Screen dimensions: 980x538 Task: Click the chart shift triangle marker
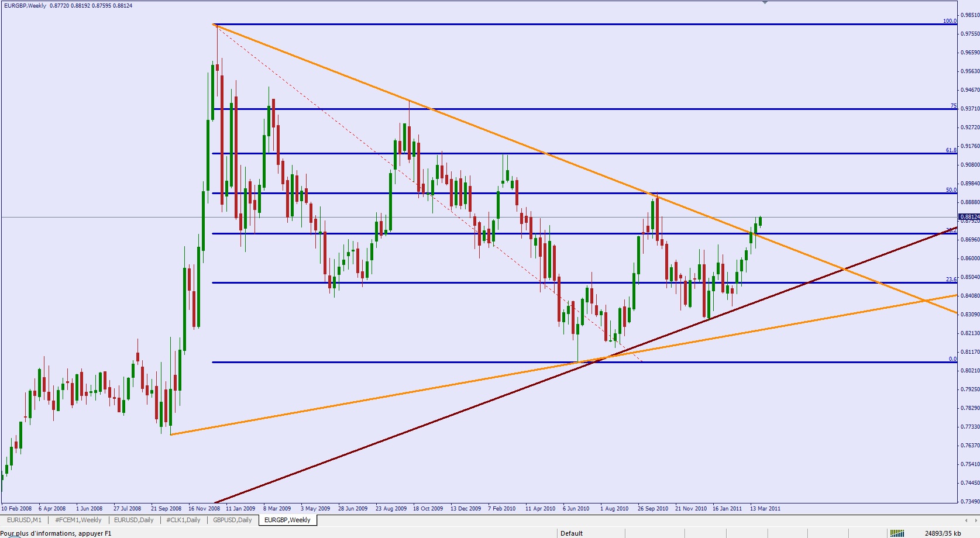[765, 3]
